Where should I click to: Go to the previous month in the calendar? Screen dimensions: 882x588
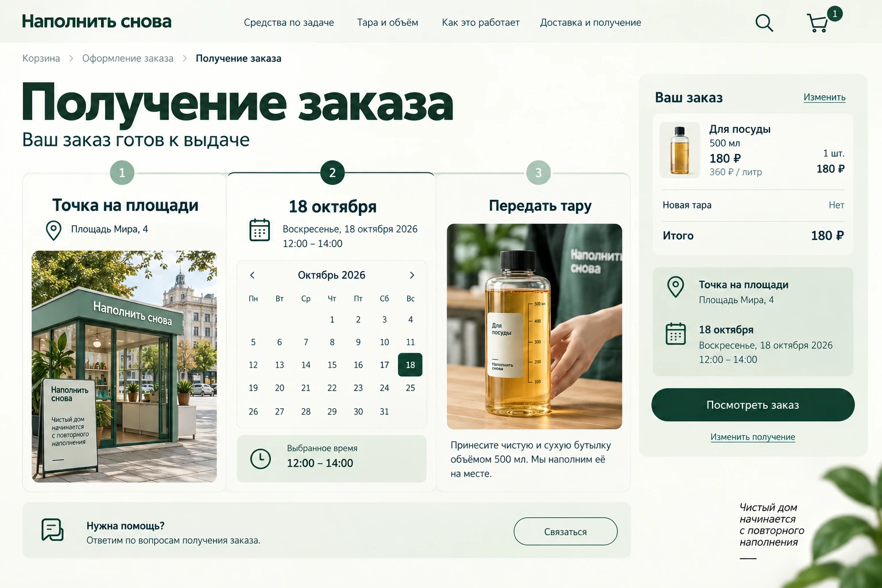(x=252, y=275)
